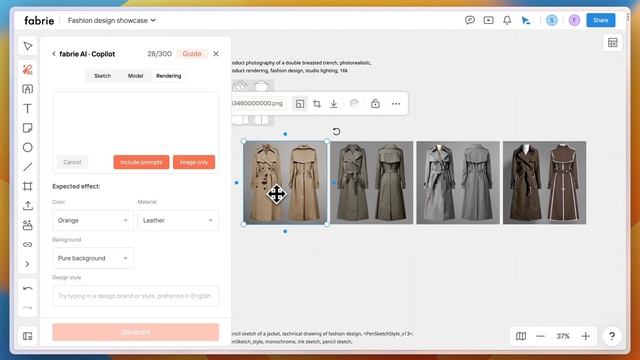The image size is (640, 360).
Task: Open the Guide link
Action: pos(192,54)
